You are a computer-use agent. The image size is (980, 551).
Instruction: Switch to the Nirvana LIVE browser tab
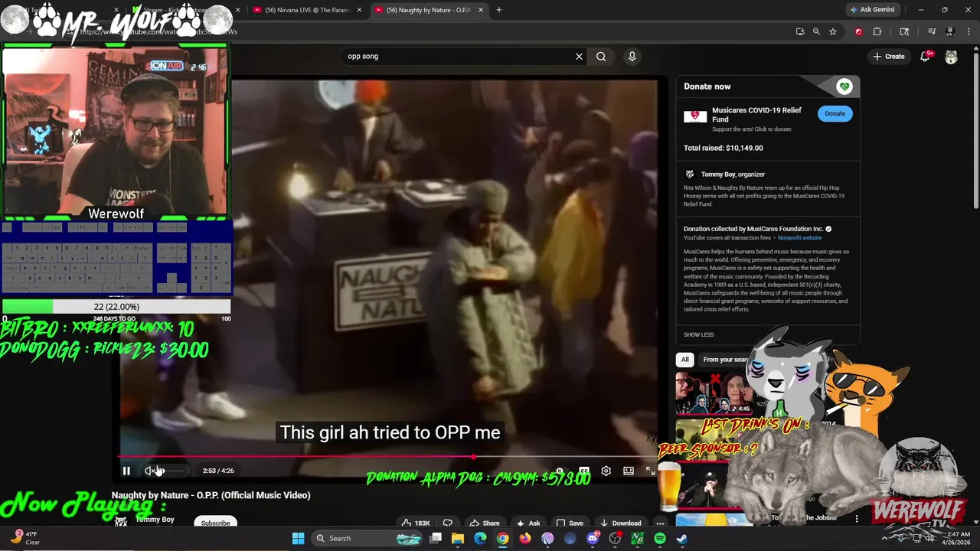point(307,10)
